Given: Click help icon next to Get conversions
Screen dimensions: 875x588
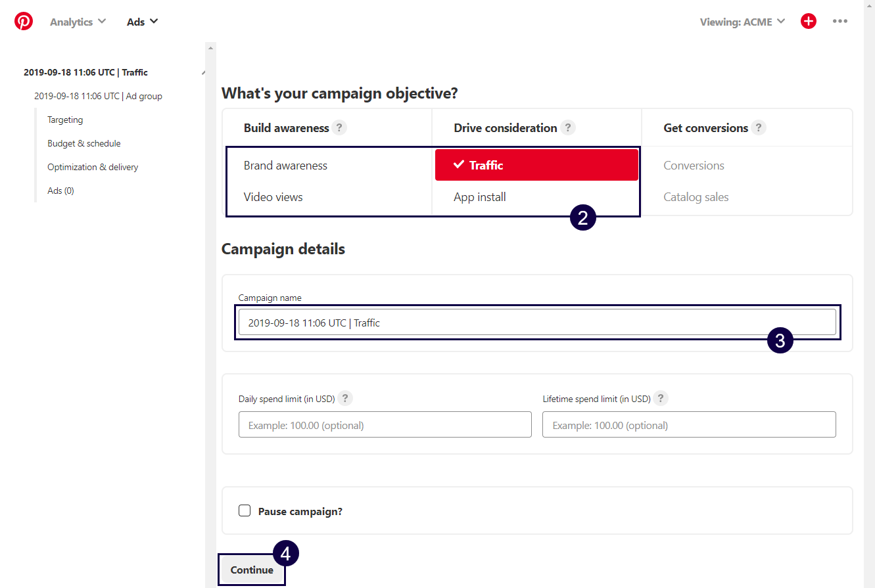Looking at the screenshot, I should tap(759, 128).
